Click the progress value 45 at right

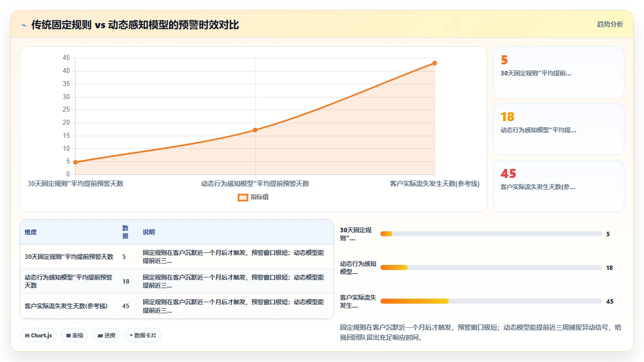tap(610, 301)
